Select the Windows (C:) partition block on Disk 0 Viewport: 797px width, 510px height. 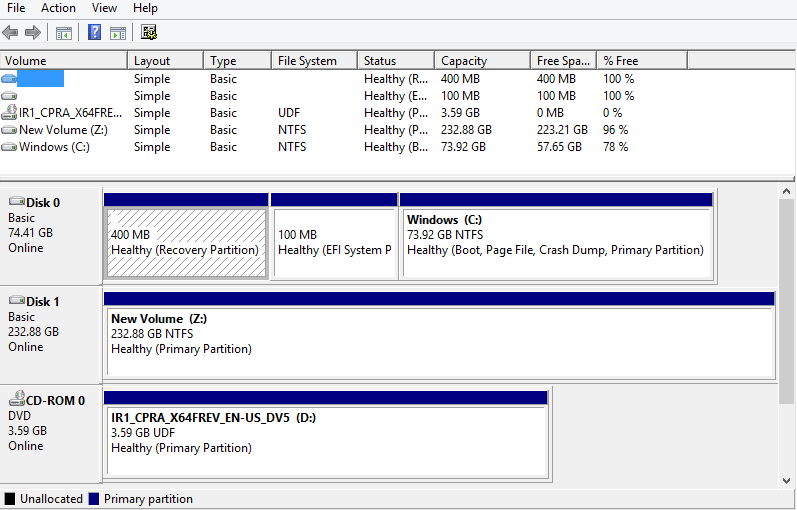click(555, 242)
